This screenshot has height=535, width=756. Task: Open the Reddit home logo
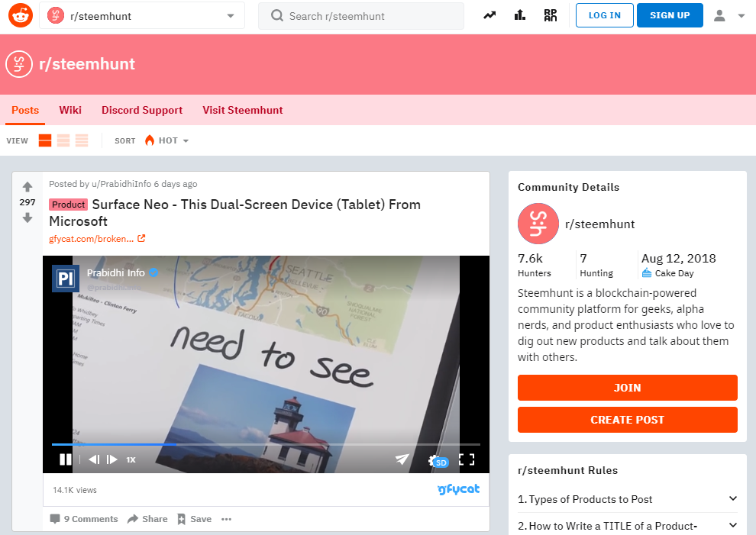[x=21, y=15]
